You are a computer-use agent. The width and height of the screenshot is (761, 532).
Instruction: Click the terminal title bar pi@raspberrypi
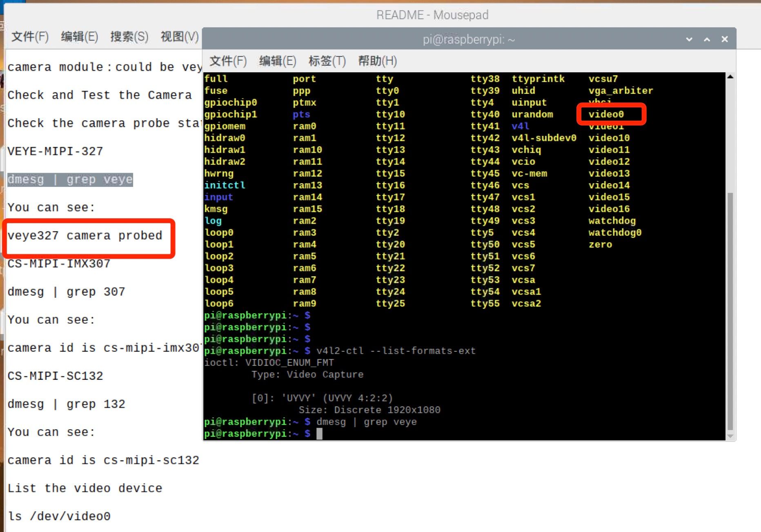tap(469, 40)
